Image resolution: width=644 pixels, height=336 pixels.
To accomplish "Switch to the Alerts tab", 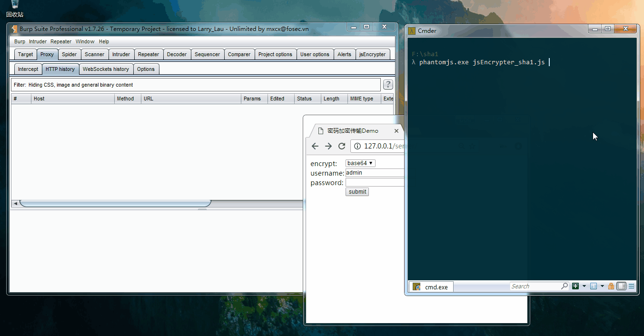I will click(344, 54).
